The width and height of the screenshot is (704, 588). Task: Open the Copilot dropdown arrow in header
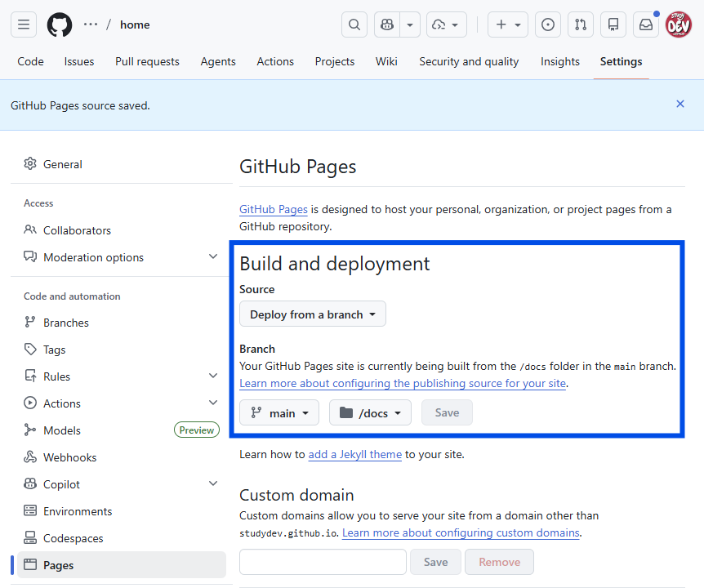coord(410,24)
